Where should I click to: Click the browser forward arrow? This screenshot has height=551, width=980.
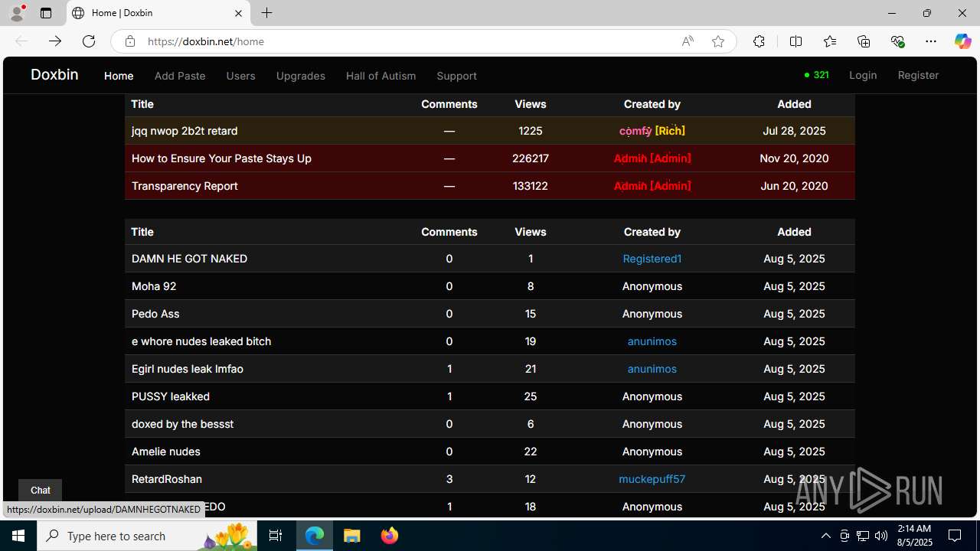55,41
